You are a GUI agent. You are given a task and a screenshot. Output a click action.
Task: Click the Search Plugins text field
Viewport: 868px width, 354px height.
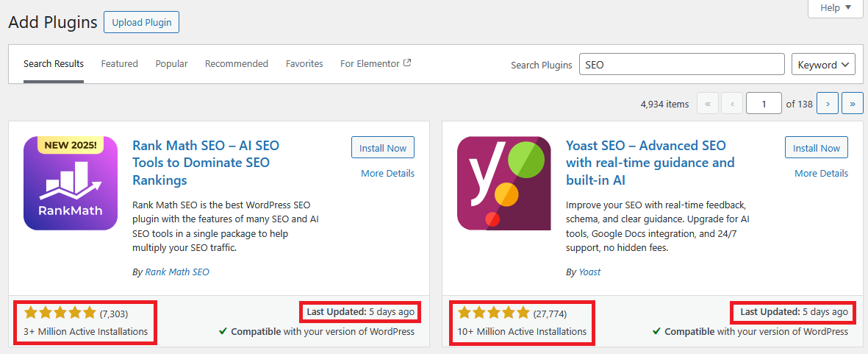[x=681, y=65]
